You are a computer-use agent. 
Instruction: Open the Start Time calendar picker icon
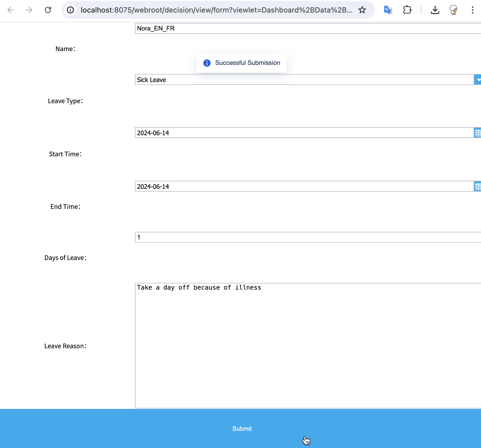tap(478, 133)
